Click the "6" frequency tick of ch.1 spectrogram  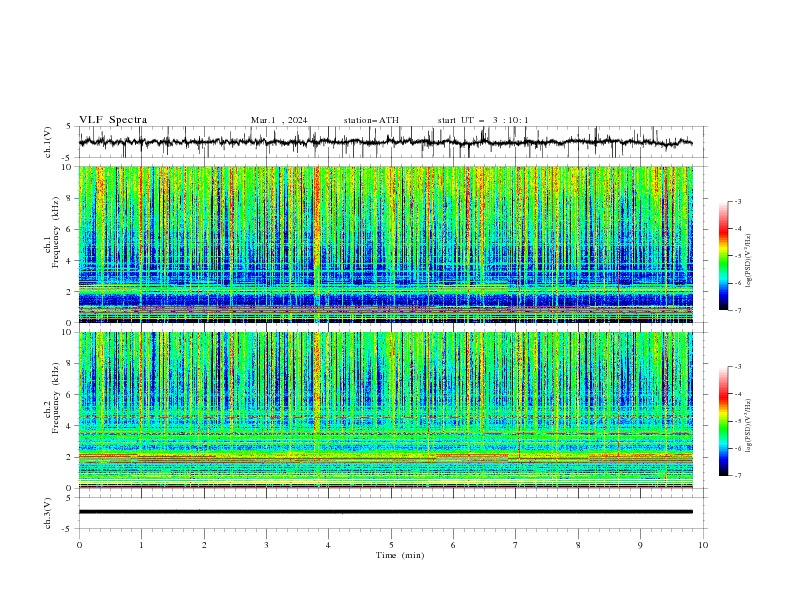point(71,230)
